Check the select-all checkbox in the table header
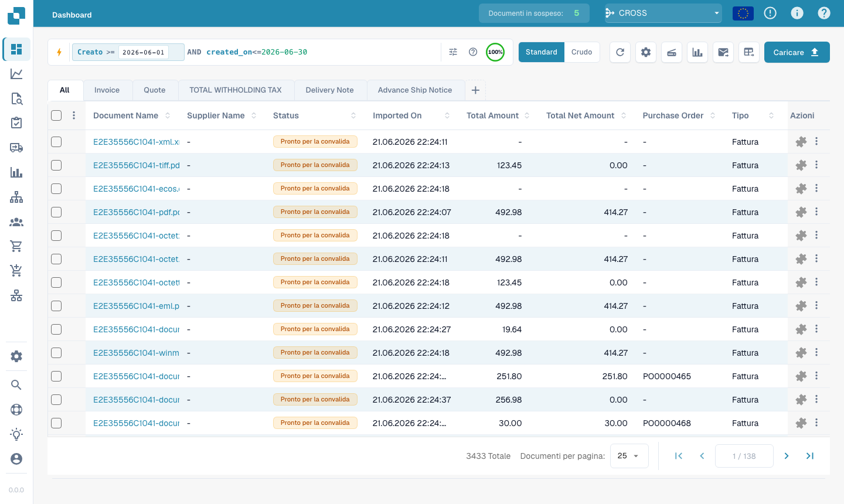 tap(56, 115)
